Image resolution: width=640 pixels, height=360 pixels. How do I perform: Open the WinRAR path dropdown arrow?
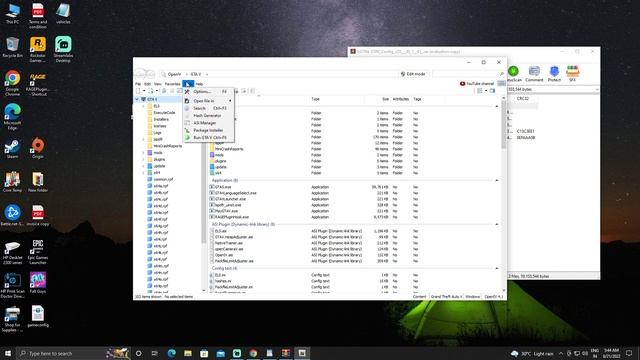[x=597, y=89]
